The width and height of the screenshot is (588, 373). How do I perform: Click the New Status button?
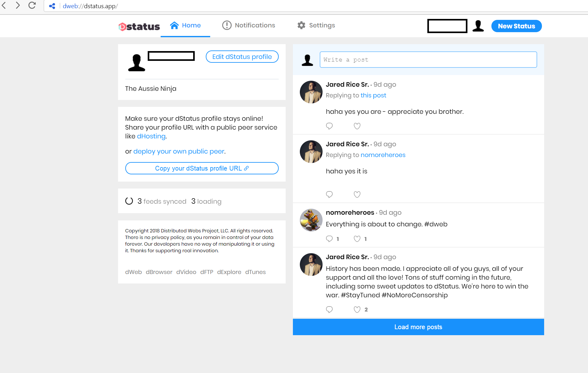[x=516, y=26]
